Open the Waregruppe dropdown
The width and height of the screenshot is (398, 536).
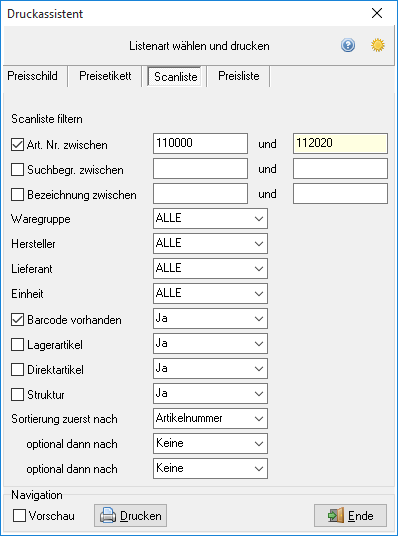pos(210,218)
